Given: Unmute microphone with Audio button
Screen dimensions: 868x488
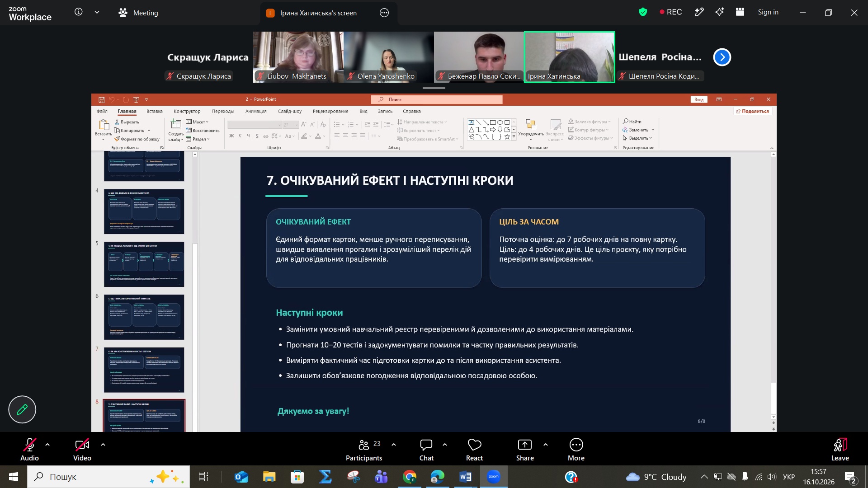Looking at the screenshot, I should [x=29, y=450].
